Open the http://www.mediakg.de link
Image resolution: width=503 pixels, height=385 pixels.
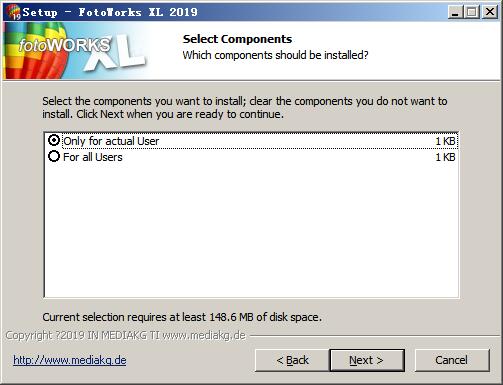[x=70, y=360]
